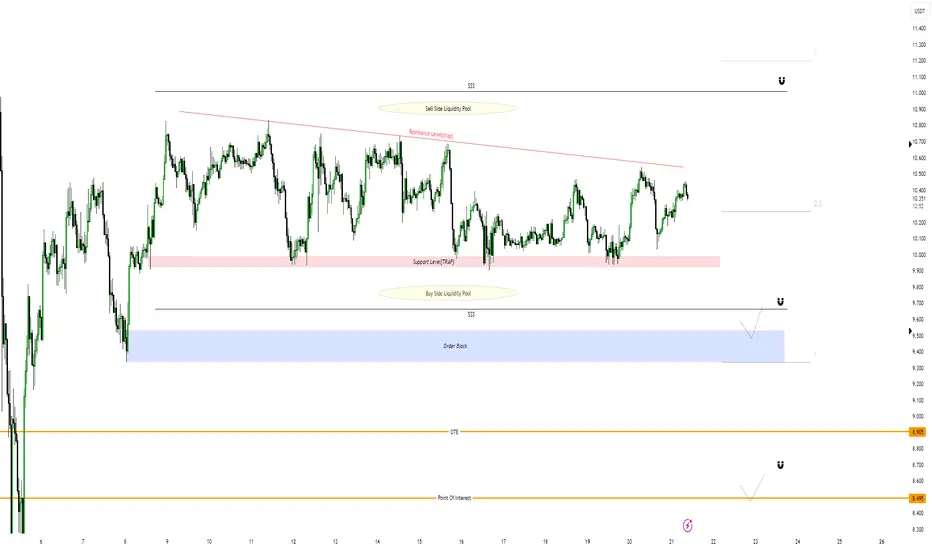Click the magnet icon above the 11.000 line
932x550 pixels.
pos(782,80)
